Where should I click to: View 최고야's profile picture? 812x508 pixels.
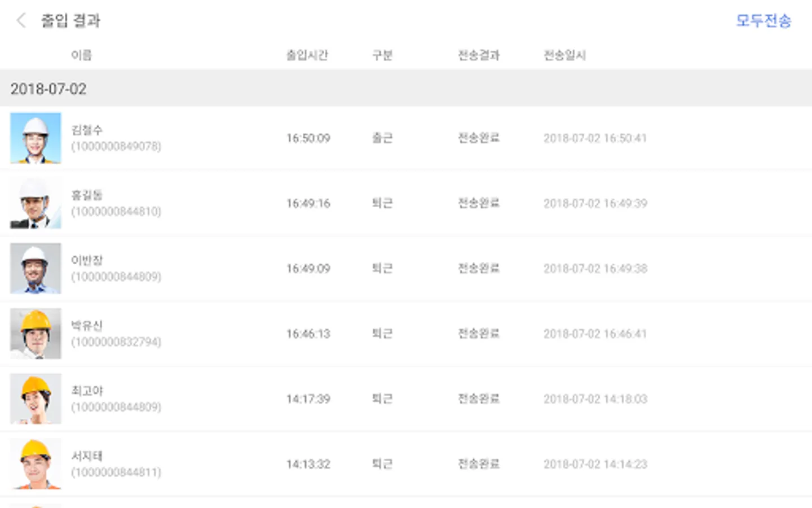coord(36,399)
